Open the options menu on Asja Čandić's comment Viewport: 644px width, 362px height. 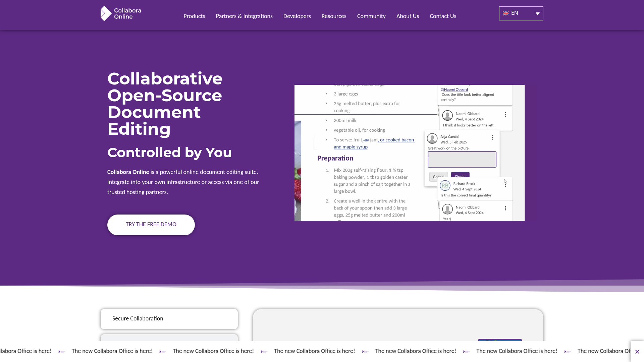pos(492,137)
